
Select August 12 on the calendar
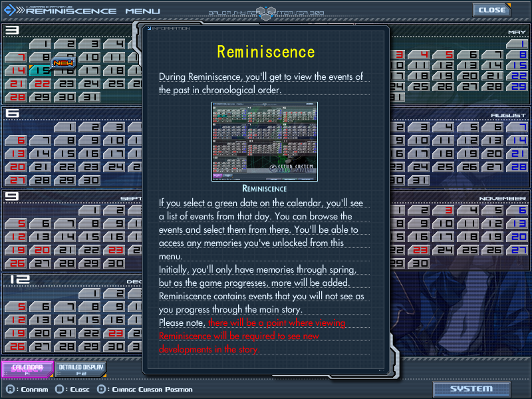[468, 140]
